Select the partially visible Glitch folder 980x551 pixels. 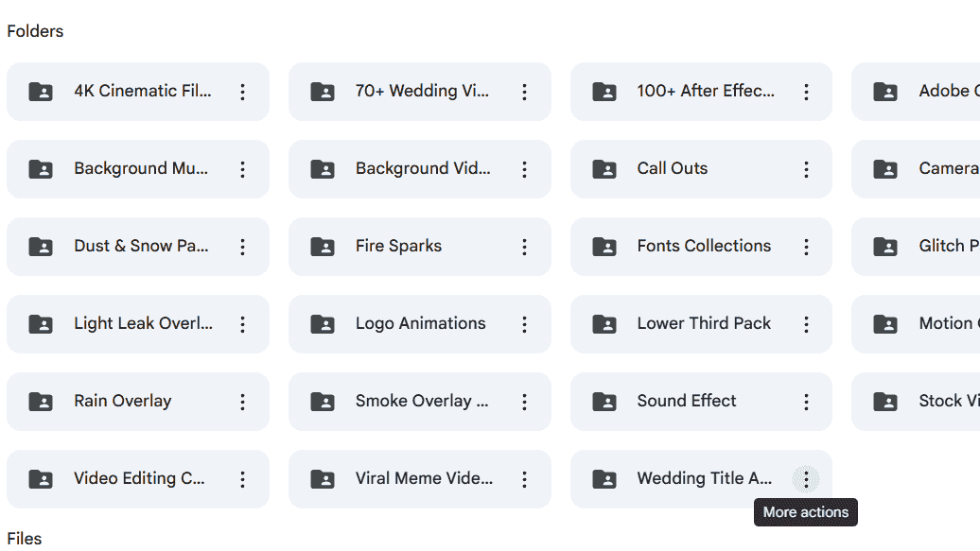[x=917, y=247]
